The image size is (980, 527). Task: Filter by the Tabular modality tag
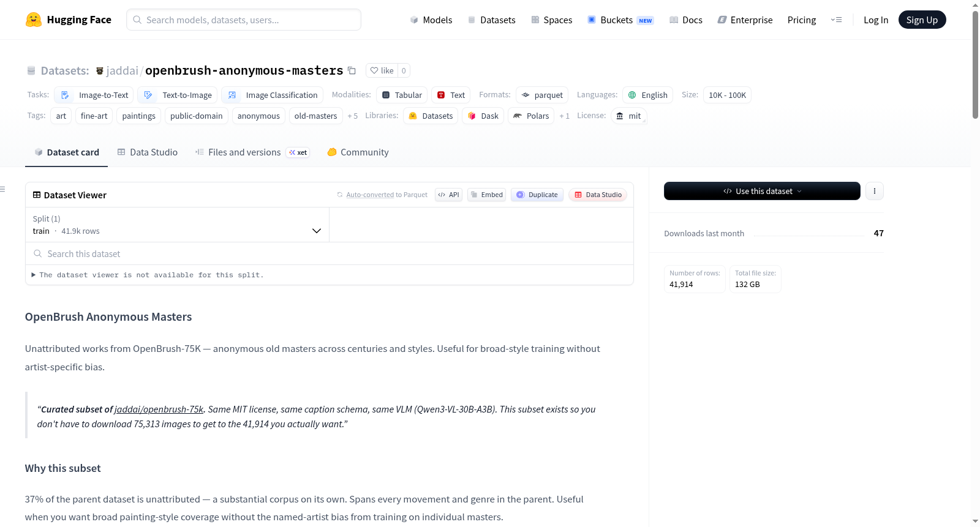tap(402, 95)
